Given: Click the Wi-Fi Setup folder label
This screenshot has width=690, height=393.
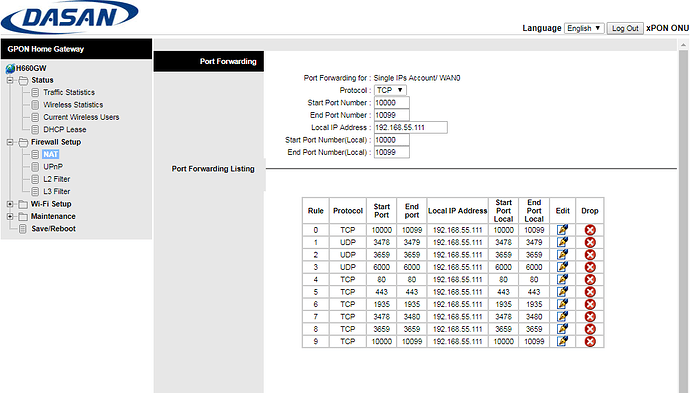Looking at the screenshot, I should click(x=51, y=204).
